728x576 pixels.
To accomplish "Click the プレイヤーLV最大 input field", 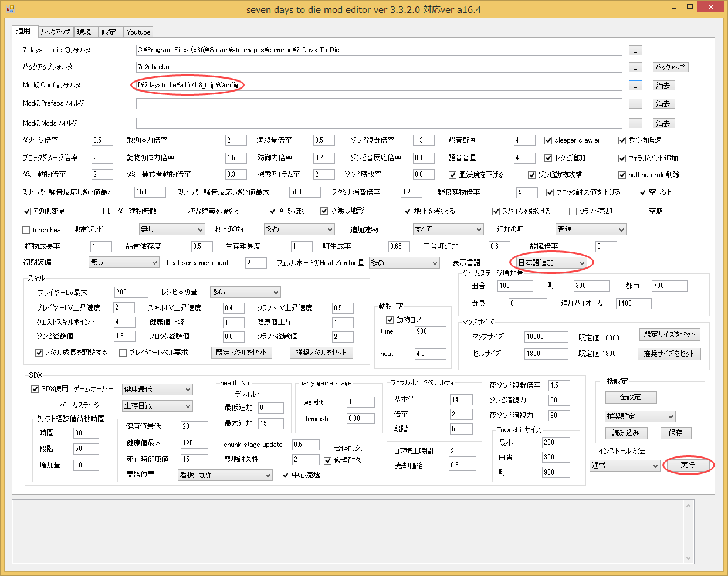I will coord(131,292).
